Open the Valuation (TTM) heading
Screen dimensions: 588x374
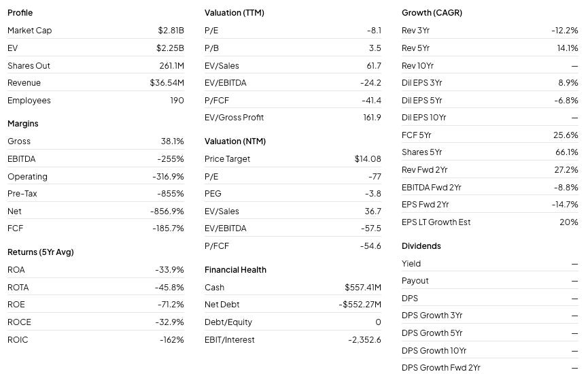(235, 13)
